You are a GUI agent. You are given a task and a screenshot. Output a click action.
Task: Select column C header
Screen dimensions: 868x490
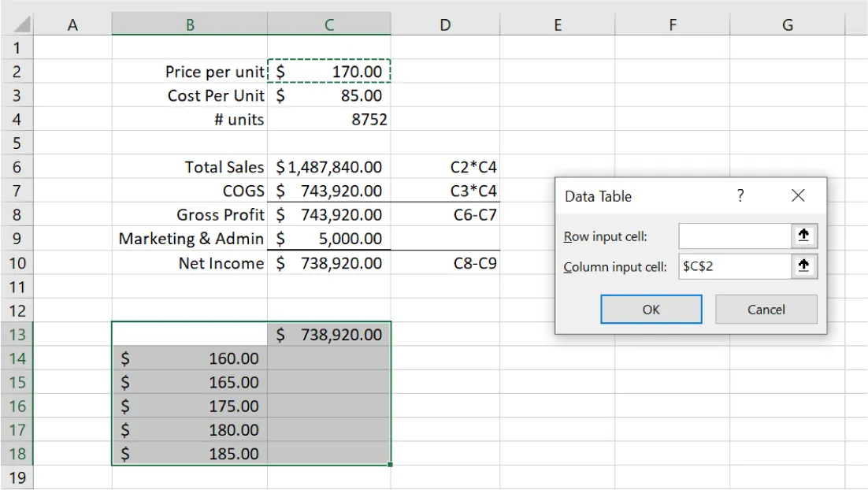click(329, 24)
